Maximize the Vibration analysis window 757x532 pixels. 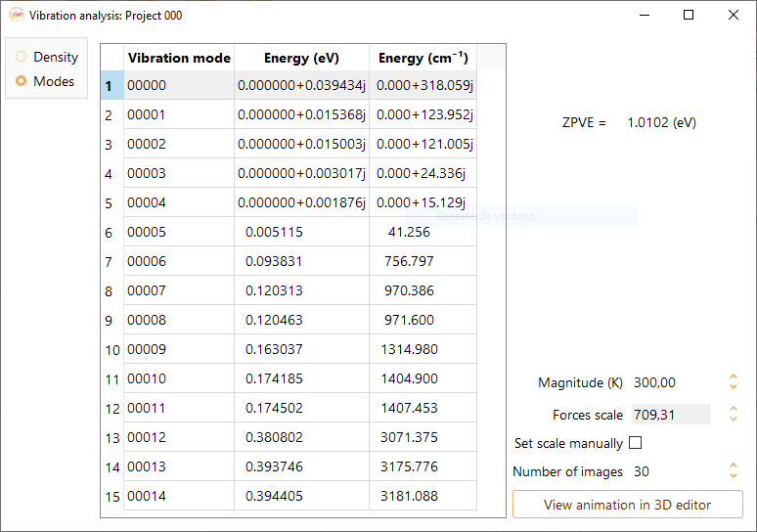[x=689, y=15]
